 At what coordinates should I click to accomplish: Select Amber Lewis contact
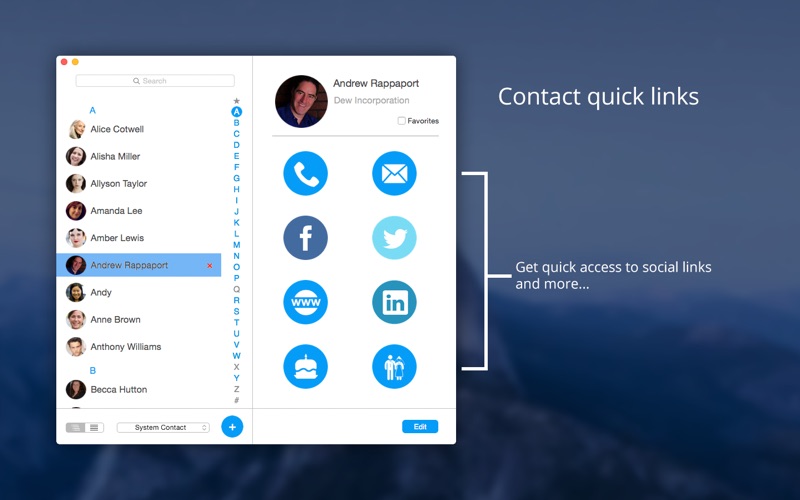coord(139,238)
